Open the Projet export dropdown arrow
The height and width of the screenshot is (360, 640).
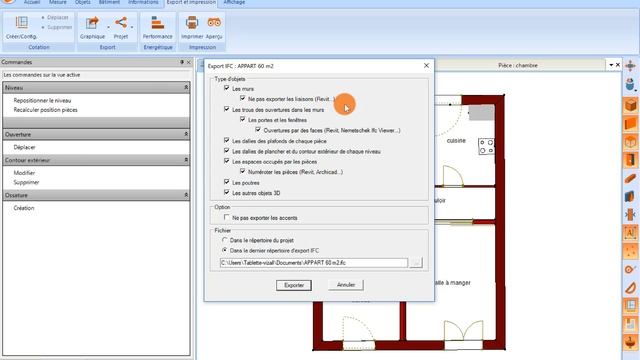point(132,27)
